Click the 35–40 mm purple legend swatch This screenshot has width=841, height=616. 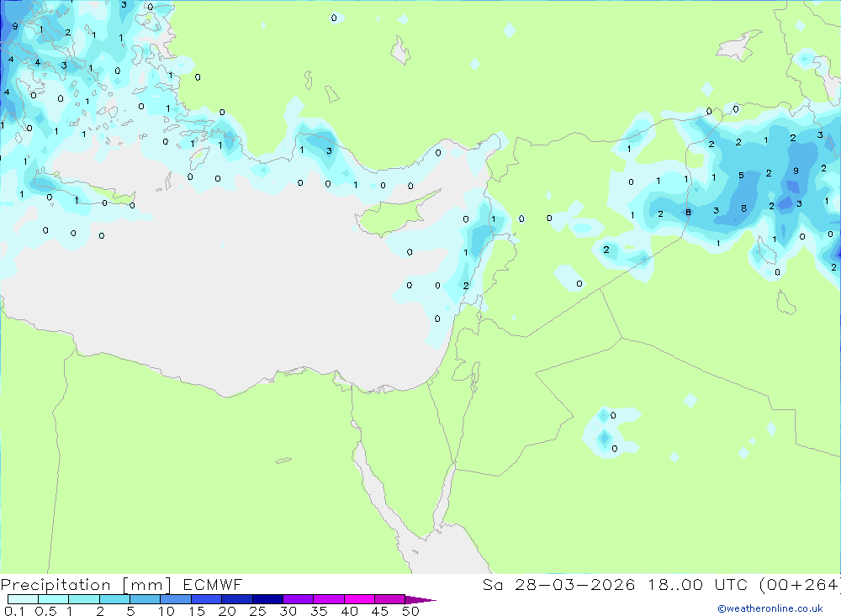[x=329, y=599]
